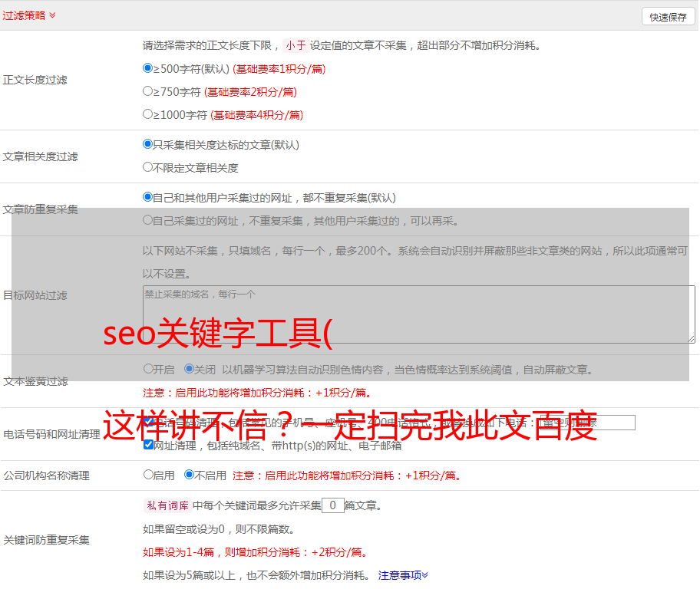700x589 pixels.
Task: Click the 目标网站过滤 label
Action: 35,295
